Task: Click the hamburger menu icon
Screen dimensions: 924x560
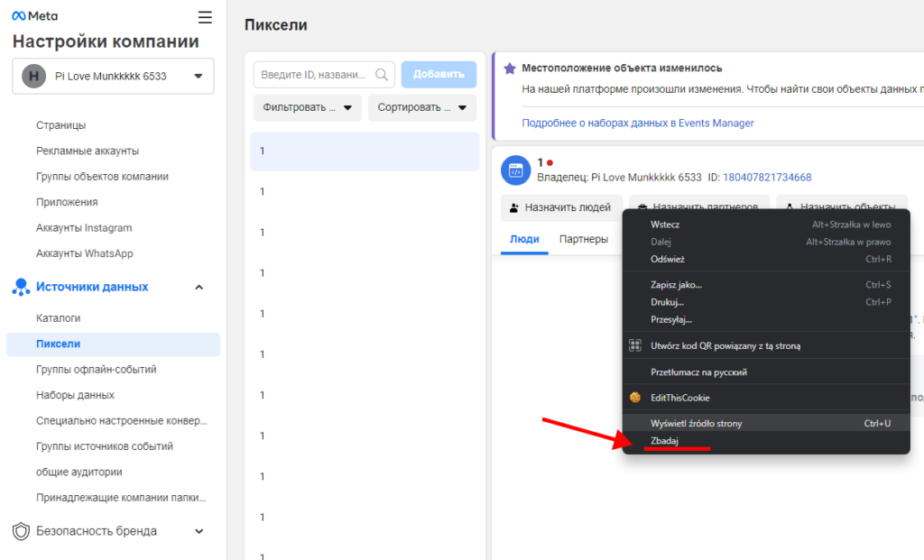Action: pyautogui.click(x=205, y=17)
